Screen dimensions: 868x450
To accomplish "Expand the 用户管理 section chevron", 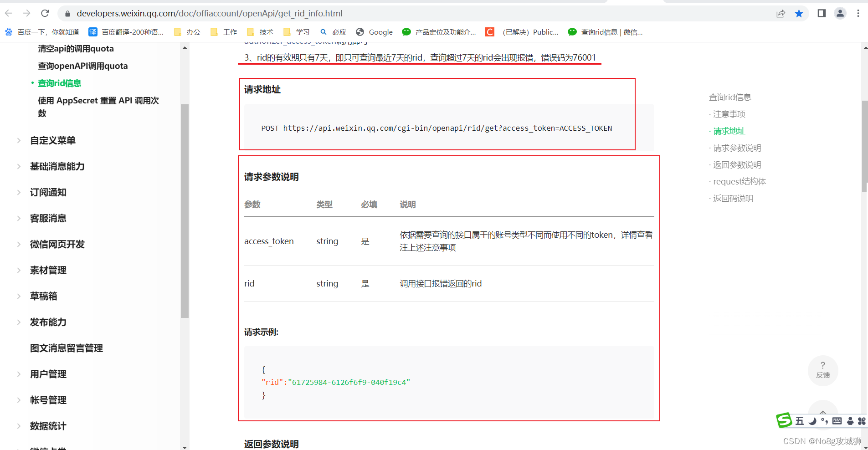I will [x=19, y=374].
